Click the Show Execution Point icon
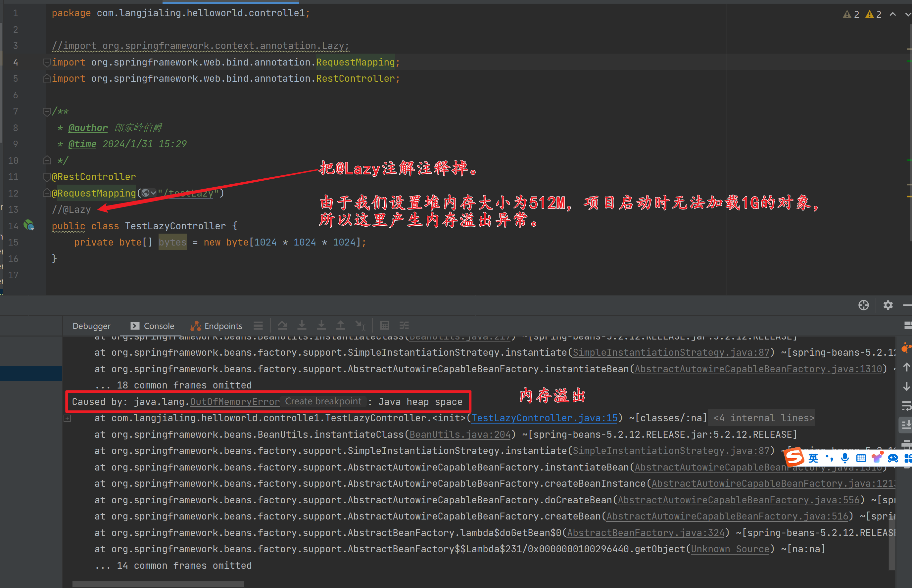 click(x=258, y=326)
